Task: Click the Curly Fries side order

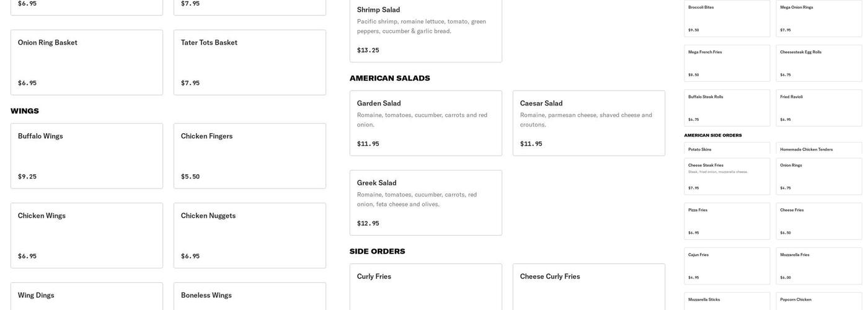Action: 425,286
